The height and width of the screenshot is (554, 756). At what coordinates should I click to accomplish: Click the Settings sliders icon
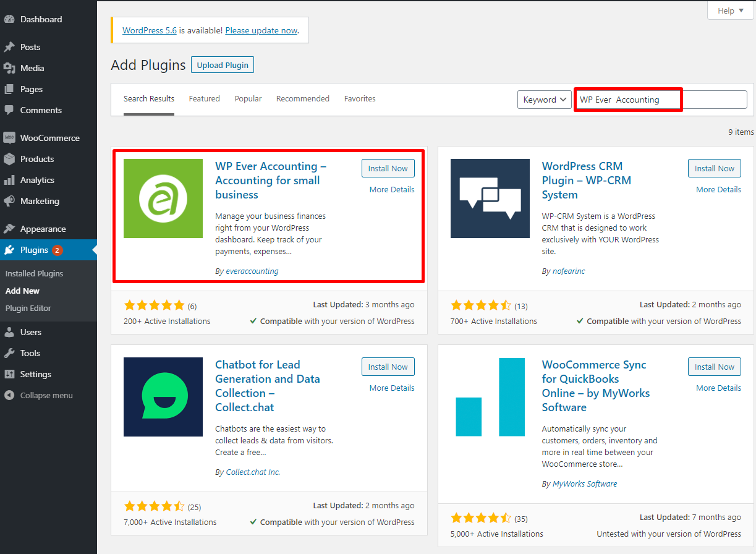(x=9, y=374)
